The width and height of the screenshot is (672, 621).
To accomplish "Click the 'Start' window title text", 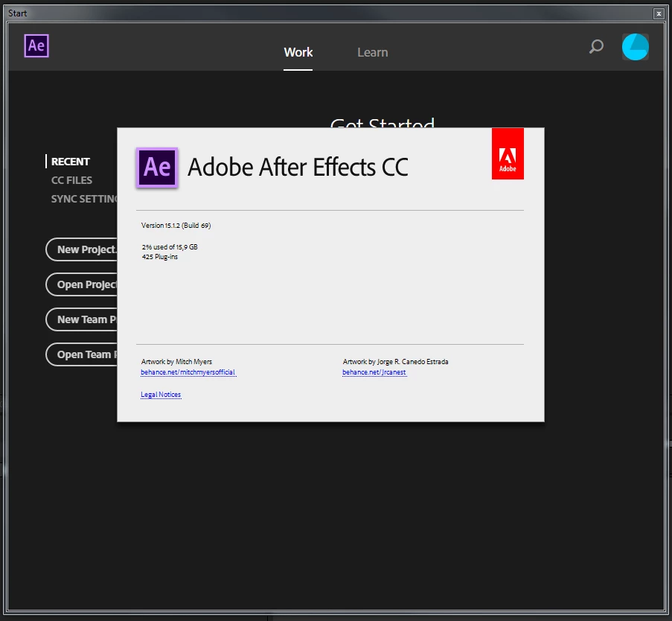I will click(18, 13).
